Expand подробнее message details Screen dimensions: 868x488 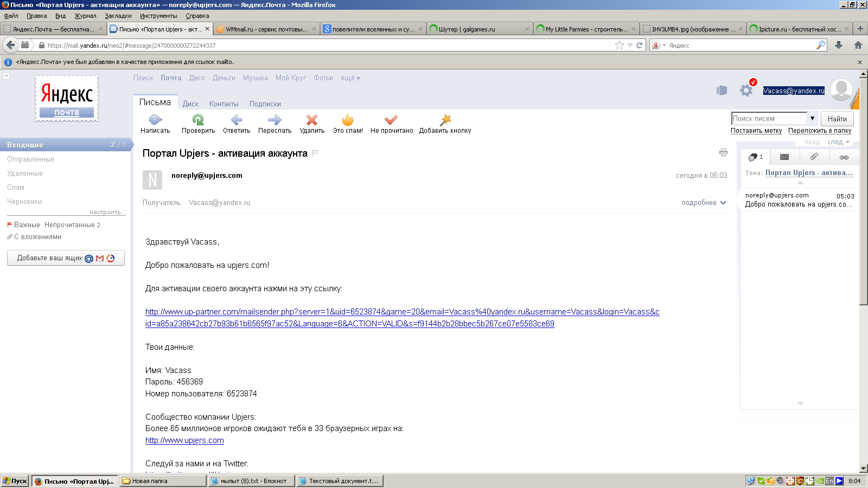(704, 203)
